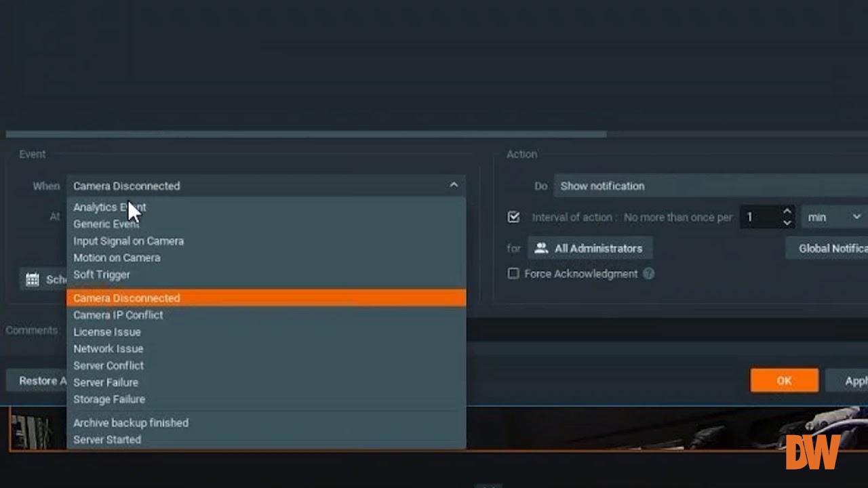The width and height of the screenshot is (868, 488).
Task: Decrease interval with down arrow
Action: 787,223
